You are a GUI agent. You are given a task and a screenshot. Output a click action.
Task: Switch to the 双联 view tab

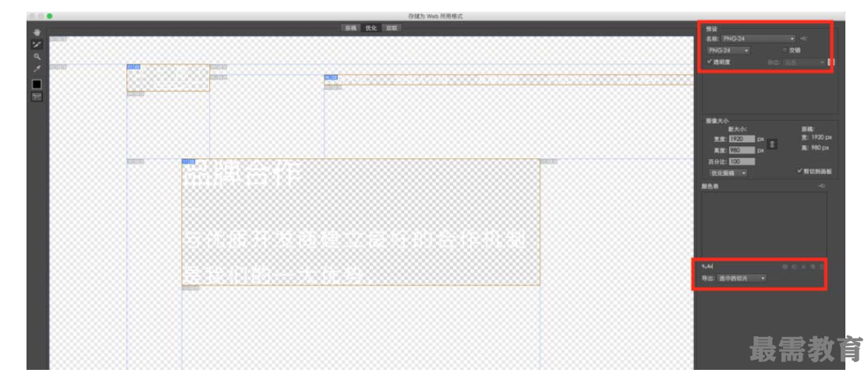391,27
